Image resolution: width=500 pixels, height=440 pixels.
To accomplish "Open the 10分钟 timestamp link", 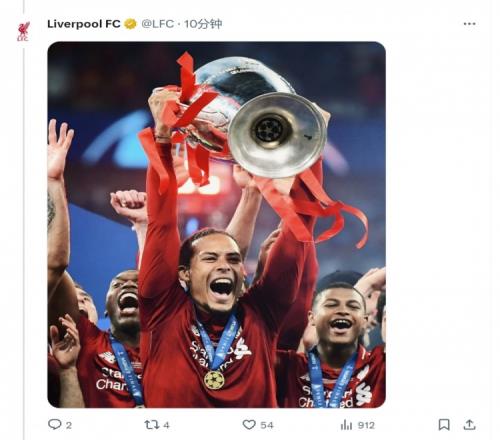I will pyautogui.click(x=203, y=24).
